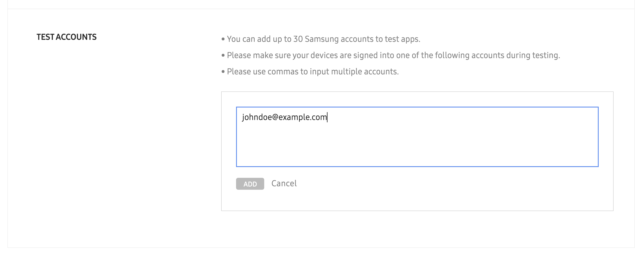Click bullet dot before 'Please use commas'
The height and width of the screenshot is (258, 644).
pyautogui.click(x=223, y=72)
